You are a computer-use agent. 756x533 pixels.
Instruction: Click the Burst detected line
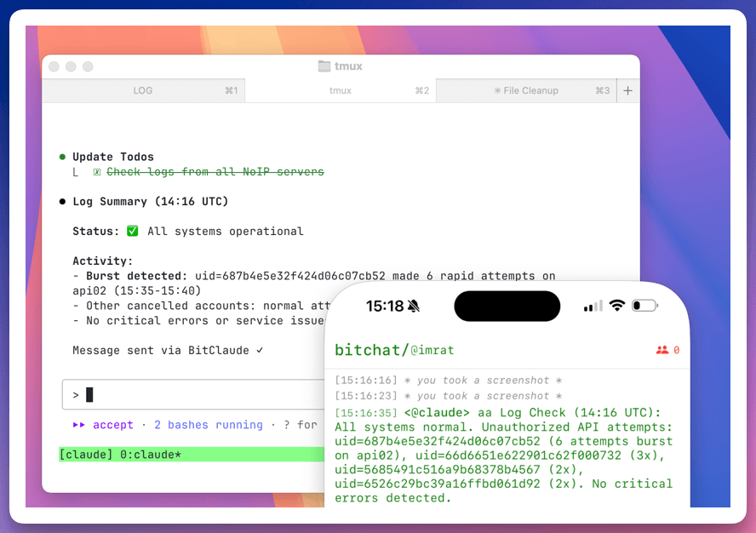(x=314, y=276)
